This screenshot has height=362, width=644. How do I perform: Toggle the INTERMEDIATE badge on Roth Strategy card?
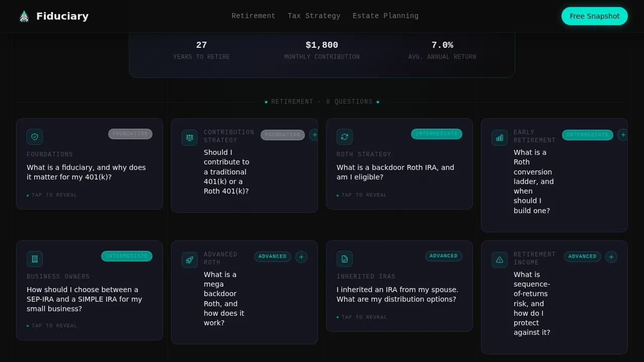click(437, 134)
